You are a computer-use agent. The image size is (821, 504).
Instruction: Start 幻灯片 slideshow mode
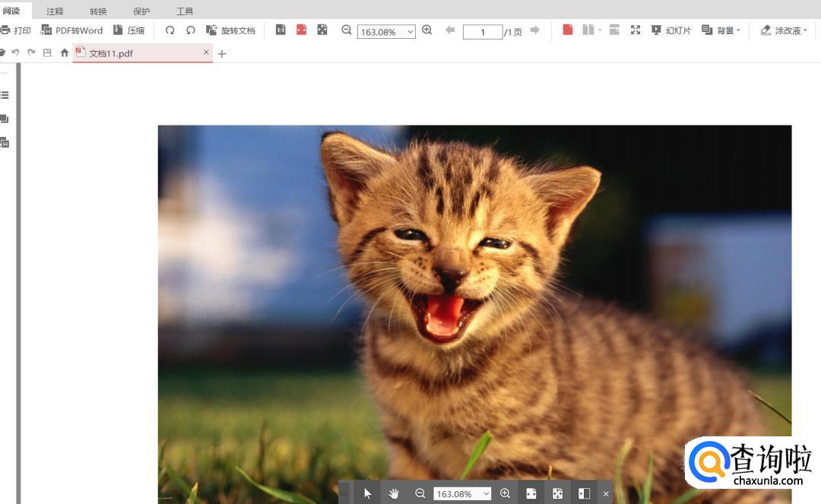pos(671,30)
